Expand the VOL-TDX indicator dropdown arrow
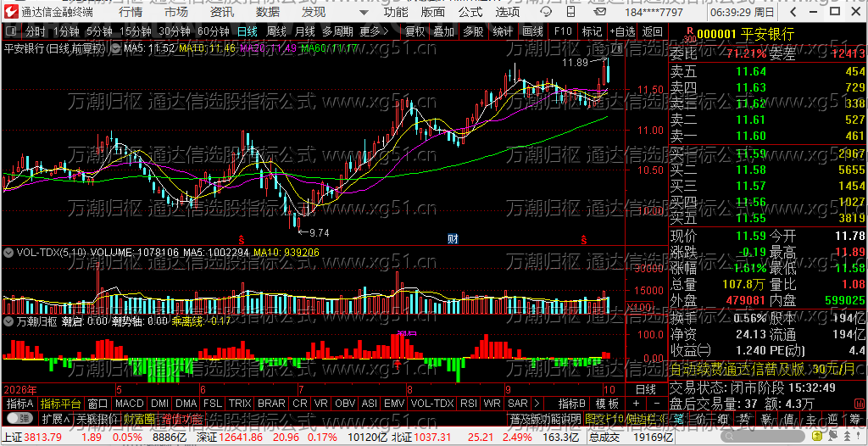This screenshot has width=868, height=446. (x=8, y=253)
